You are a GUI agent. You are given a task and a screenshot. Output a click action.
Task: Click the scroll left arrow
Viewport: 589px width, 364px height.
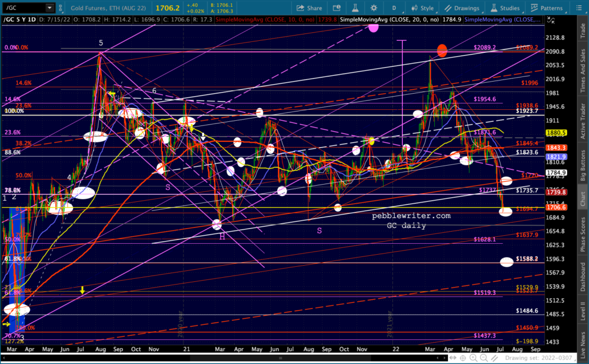(438, 358)
